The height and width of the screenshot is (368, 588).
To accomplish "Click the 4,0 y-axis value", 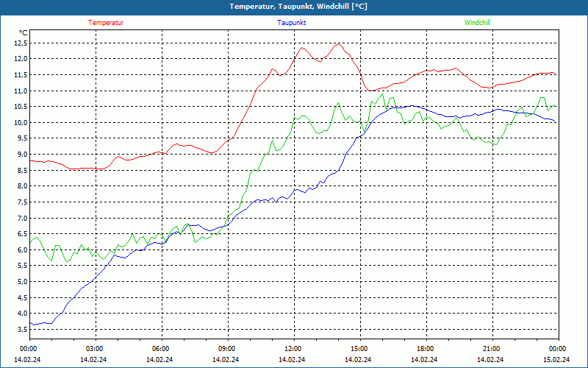I will pos(23,314).
